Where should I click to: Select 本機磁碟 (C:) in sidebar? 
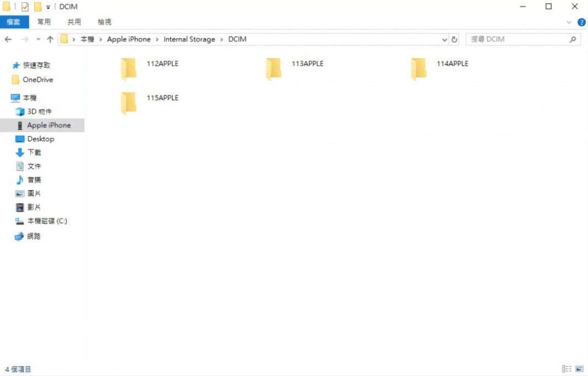pos(47,221)
